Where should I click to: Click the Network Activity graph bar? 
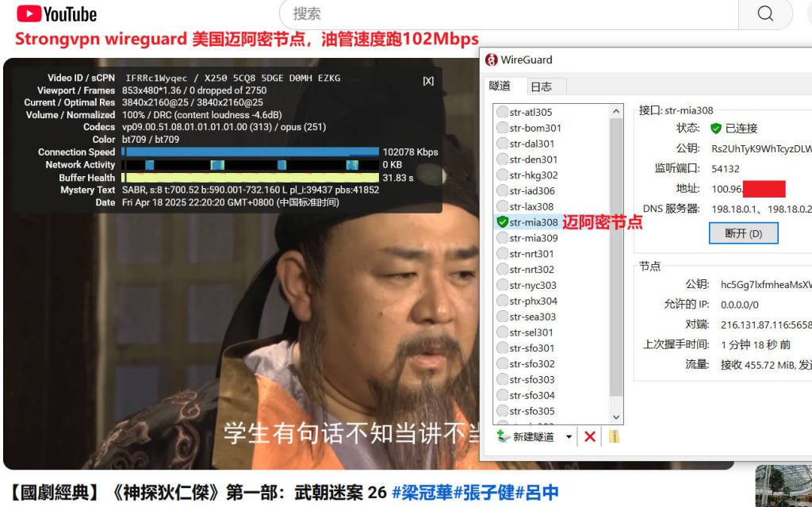point(250,165)
